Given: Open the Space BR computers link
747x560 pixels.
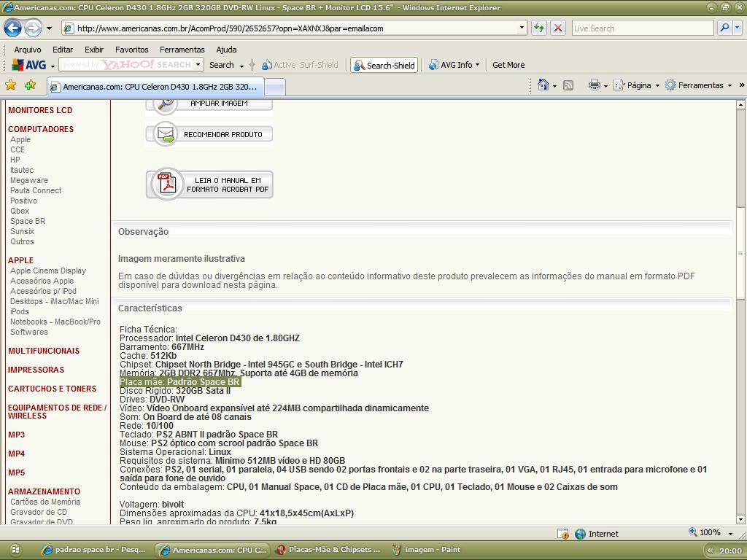Looking at the screenshot, I should (x=28, y=221).
